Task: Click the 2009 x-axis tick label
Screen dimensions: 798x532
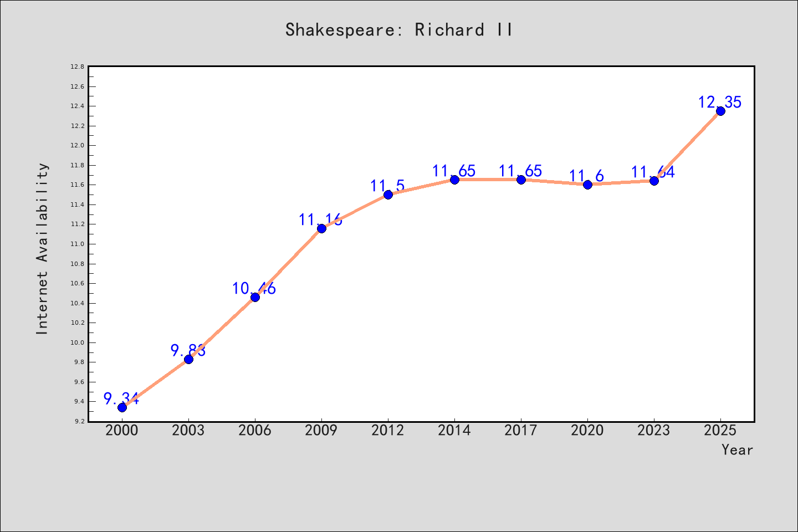Action: click(x=321, y=430)
